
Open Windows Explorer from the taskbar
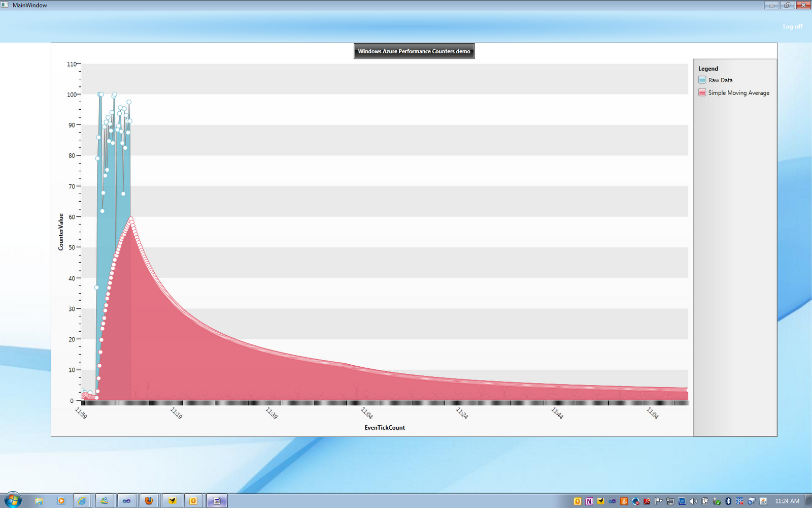click(39, 501)
